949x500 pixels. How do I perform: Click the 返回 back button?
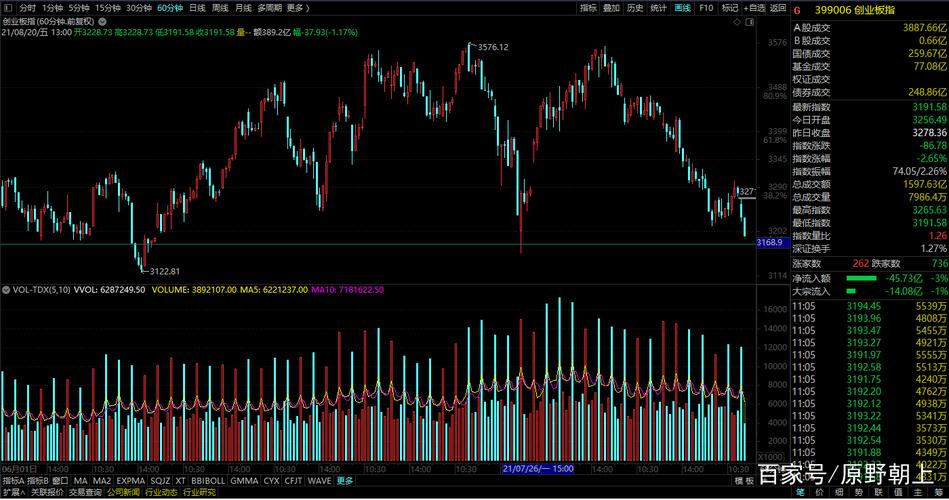coord(777,7)
